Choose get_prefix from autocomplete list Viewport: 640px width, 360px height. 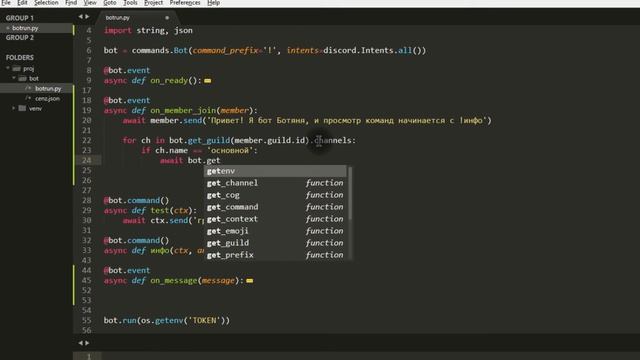[x=275, y=255]
